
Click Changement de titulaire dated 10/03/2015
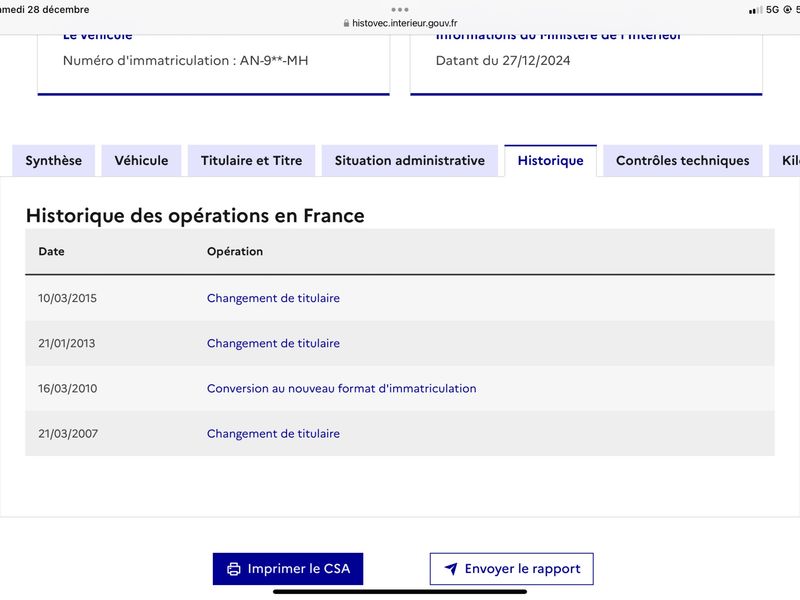click(x=273, y=298)
